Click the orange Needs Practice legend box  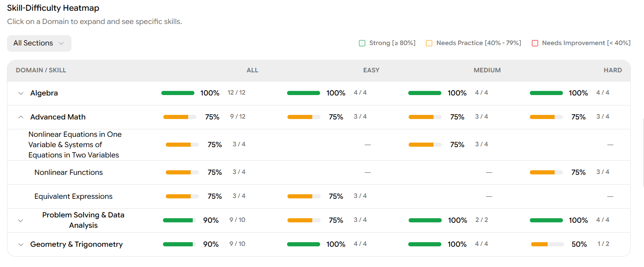429,43
